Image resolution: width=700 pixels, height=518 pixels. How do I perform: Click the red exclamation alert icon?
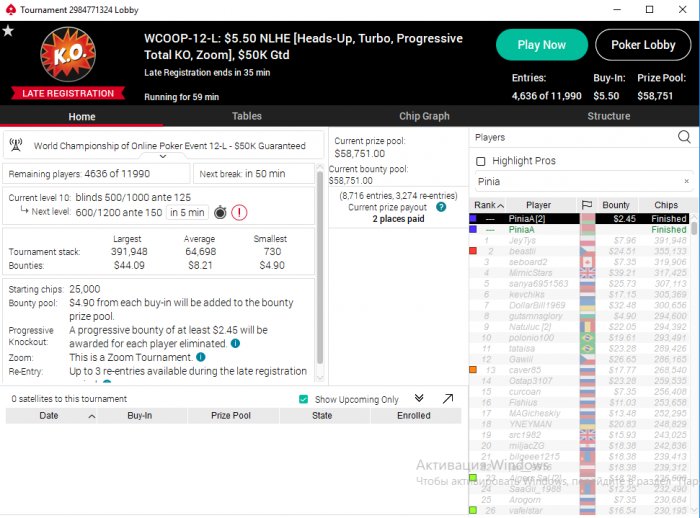[239, 213]
